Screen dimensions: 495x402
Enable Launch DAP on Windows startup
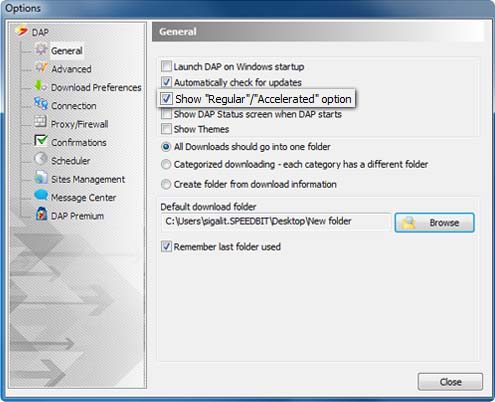(x=166, y=66)
